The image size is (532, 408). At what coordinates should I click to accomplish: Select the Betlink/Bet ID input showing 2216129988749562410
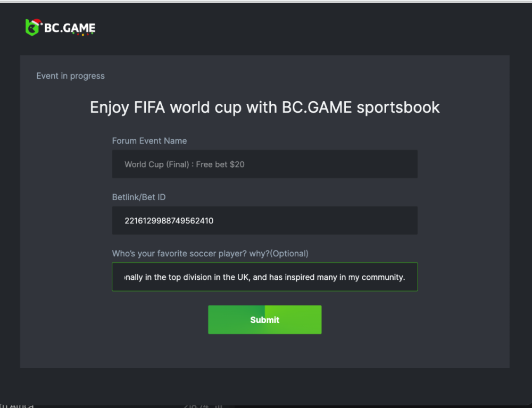pos(264,220)
